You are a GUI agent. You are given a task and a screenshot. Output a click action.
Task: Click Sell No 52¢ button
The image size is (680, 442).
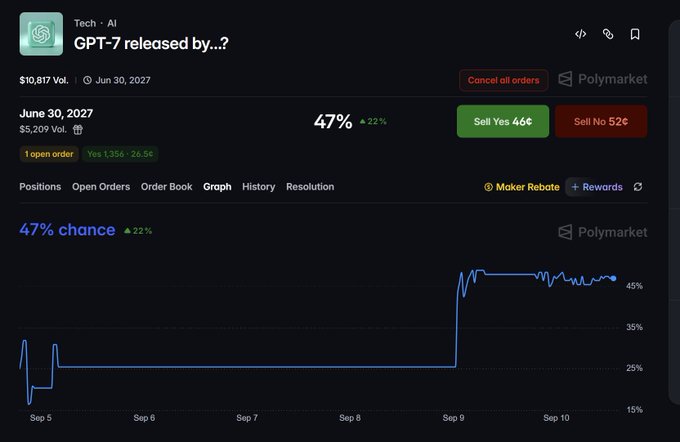tap(601, 121)
